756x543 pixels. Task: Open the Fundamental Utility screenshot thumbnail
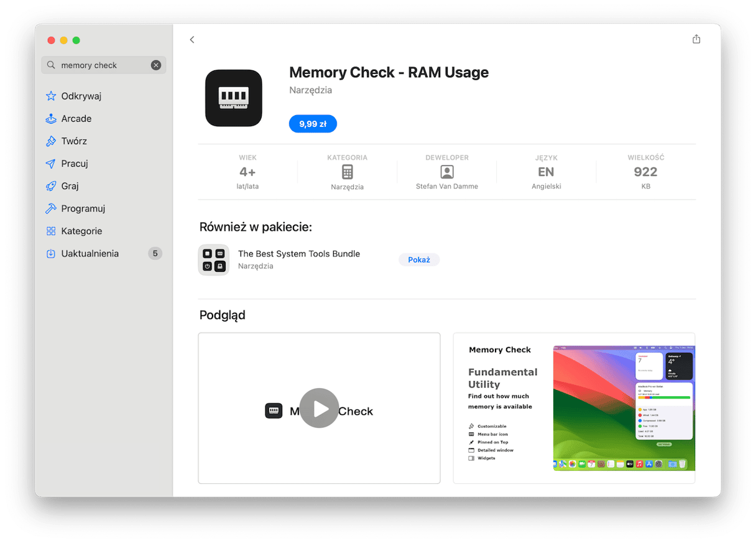pyautogui.click(x=574, y=408)
